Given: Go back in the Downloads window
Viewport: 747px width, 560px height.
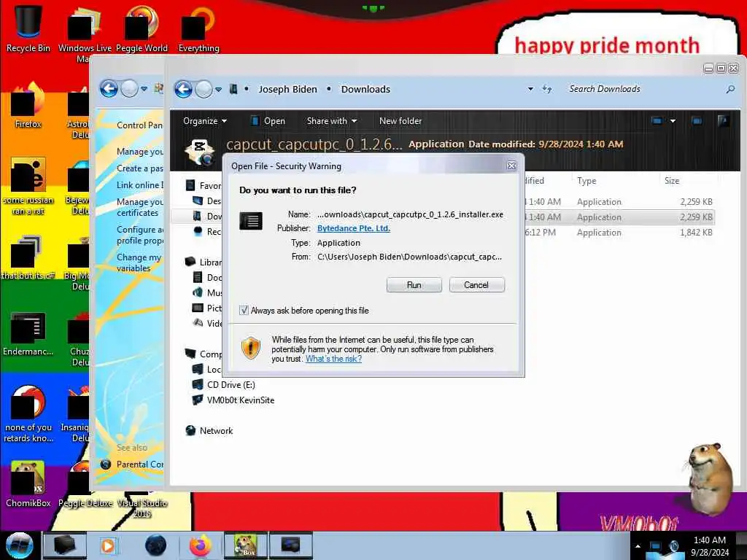Looking at the screenshot, I should [183, 89].
